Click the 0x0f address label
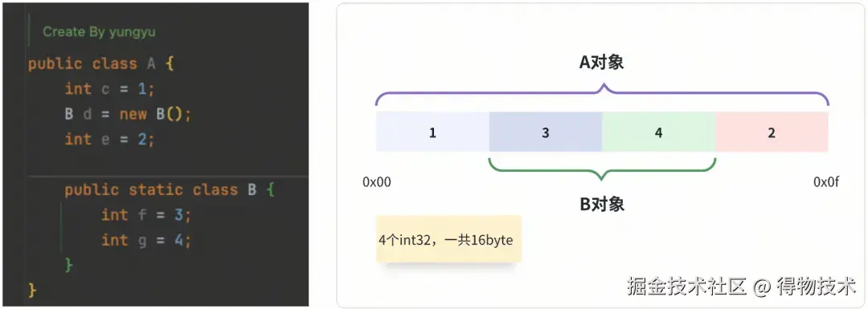Image resolution: width=868 pixels, height=309 pixels. pyautogui.click(x=826, y=182)
